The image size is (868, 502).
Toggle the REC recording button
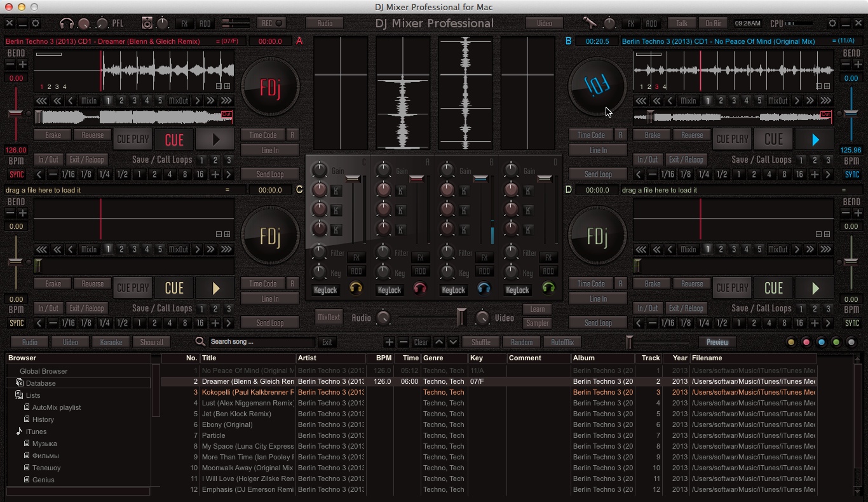tap(271, 24)
